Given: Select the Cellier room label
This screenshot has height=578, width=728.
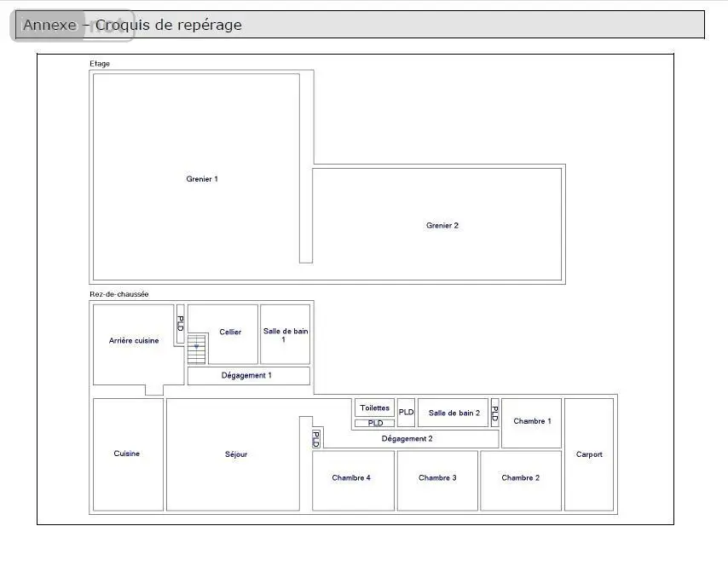Looking at the screenshot, I should tap(230, 332).
